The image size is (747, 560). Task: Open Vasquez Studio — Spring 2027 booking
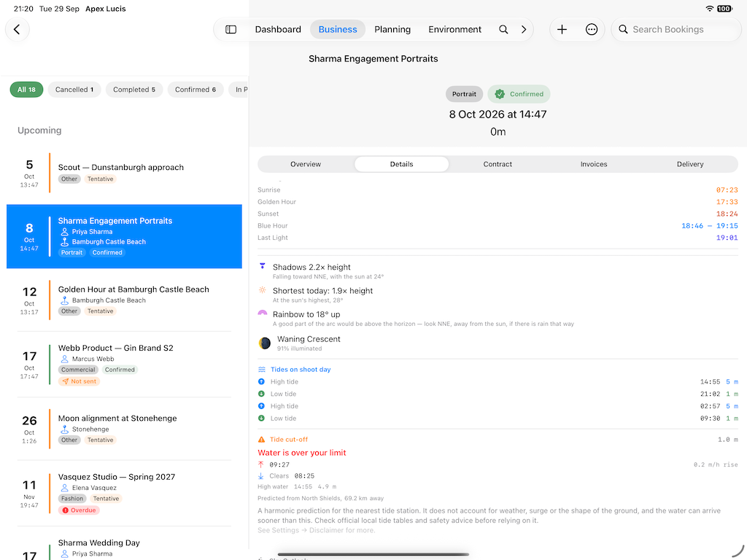124,494
